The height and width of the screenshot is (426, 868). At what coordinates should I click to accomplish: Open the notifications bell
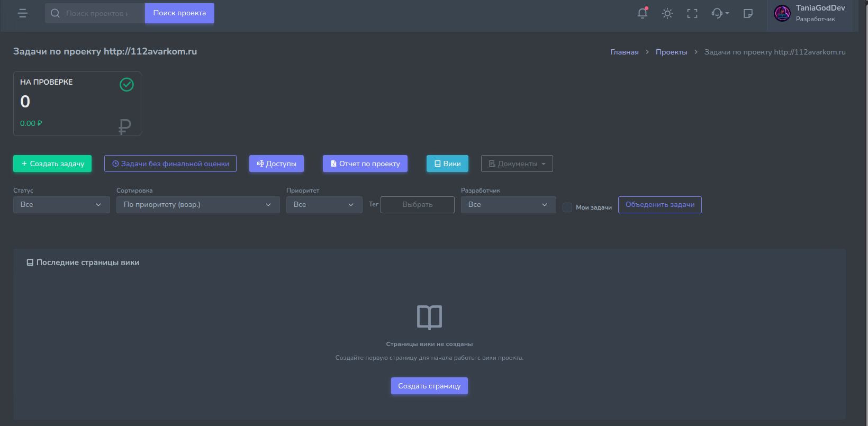coord(643,13)
